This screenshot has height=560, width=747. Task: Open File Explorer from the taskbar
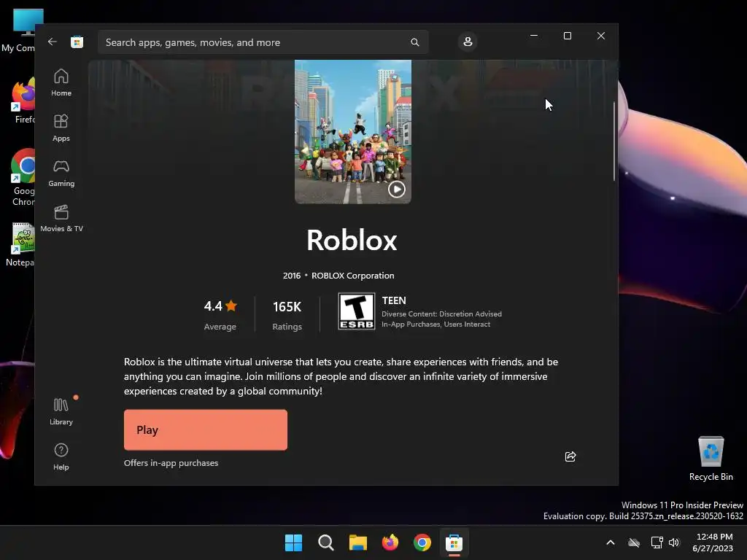pyautogui.click(x=357, y=542)
